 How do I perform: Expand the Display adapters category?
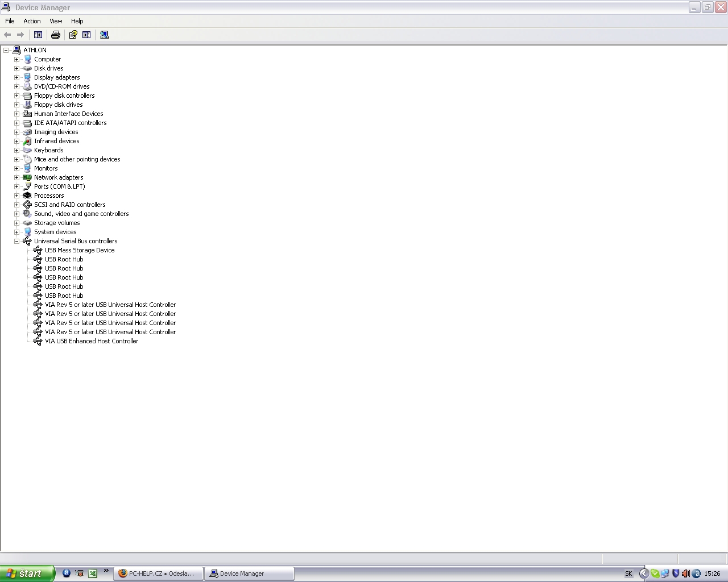point(17,77)
